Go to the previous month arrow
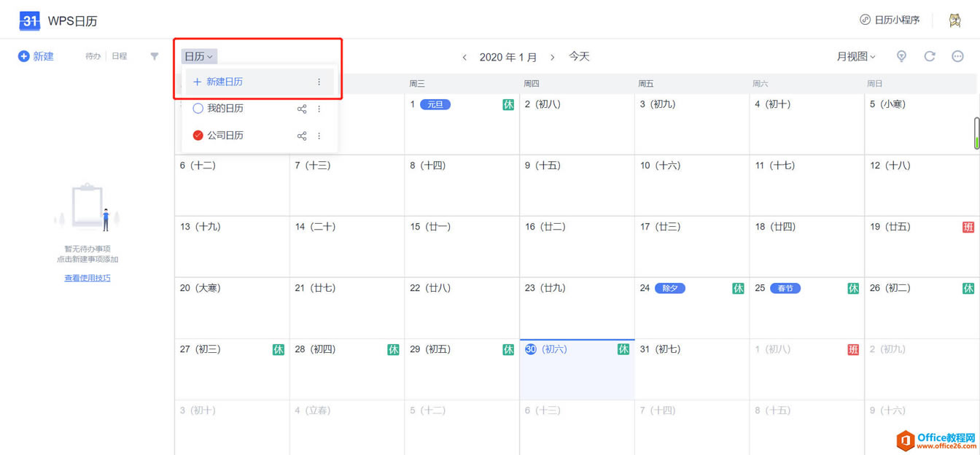 point(464,57)
